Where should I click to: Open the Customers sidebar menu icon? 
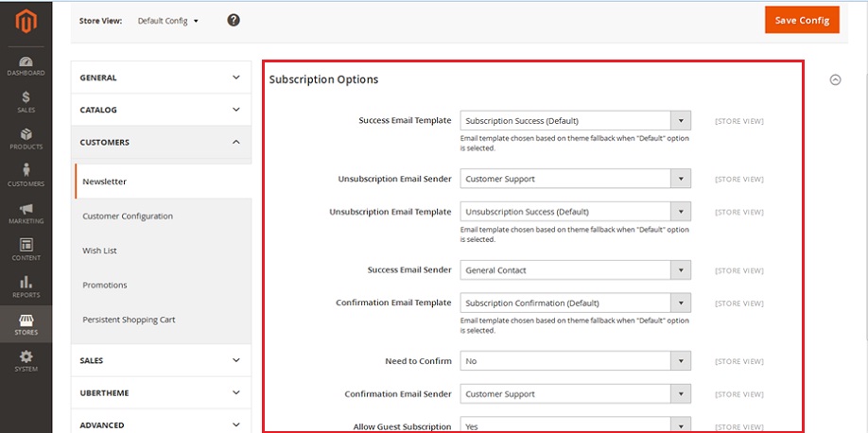coord(26,170)
